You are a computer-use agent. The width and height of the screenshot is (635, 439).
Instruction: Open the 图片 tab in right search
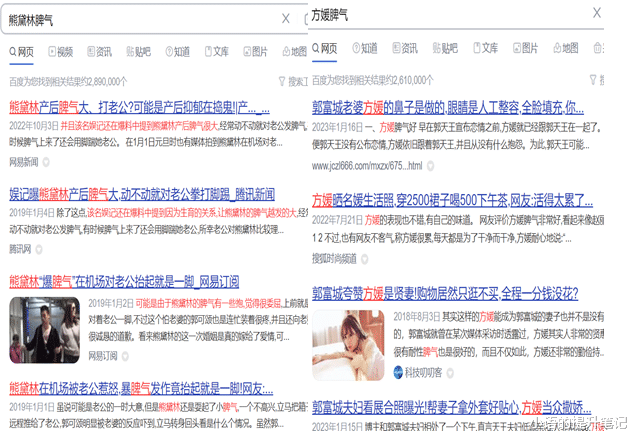click(x=526, y=48)
